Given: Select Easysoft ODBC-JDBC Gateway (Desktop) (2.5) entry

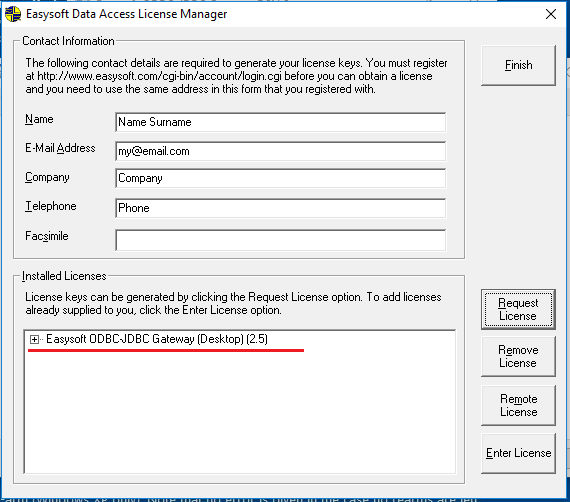Looking at the screenshot, I should point(157,339).
